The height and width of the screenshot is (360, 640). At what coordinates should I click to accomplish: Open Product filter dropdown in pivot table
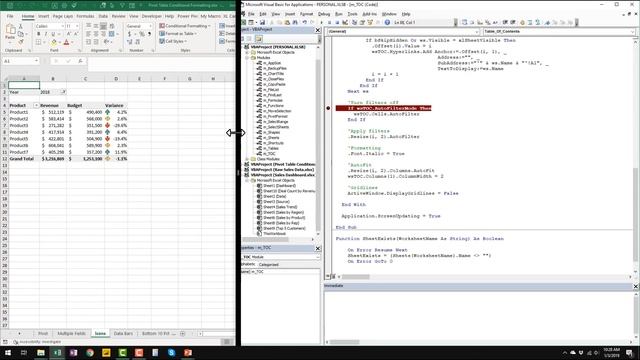36,105
